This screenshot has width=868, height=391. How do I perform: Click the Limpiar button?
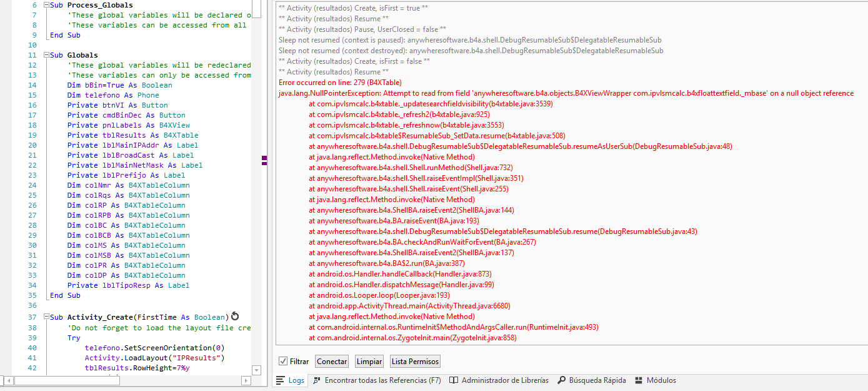[x=369, y=362]
